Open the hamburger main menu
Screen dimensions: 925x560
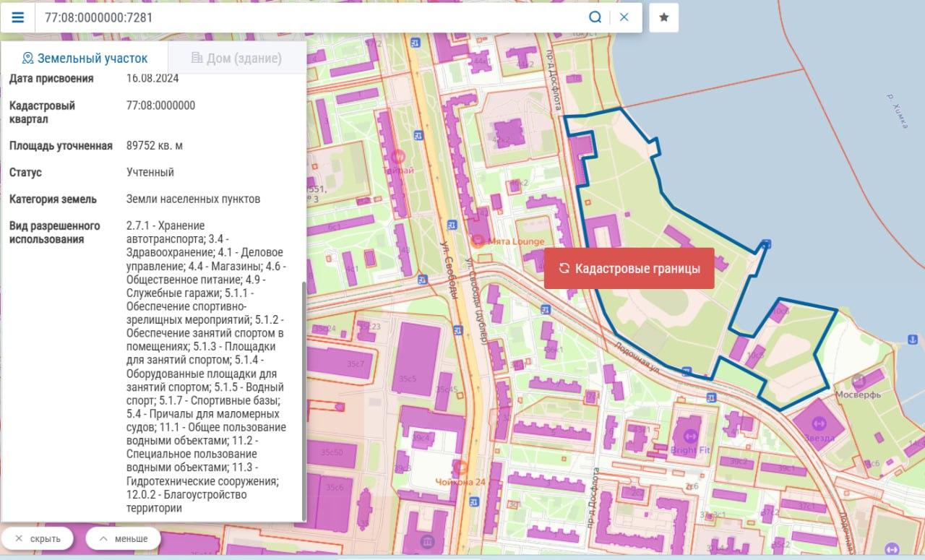[17, 17]
